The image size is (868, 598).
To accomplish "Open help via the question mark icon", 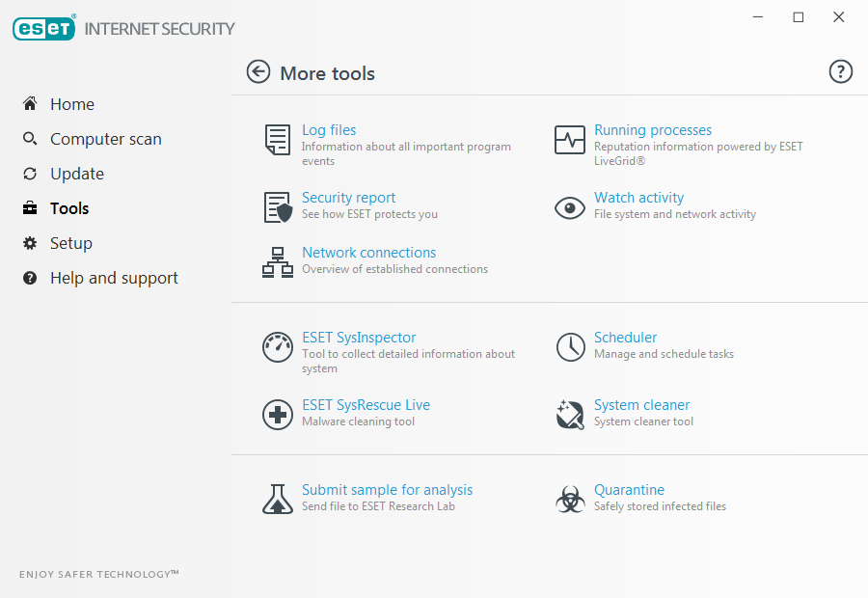I will point(841,72).
